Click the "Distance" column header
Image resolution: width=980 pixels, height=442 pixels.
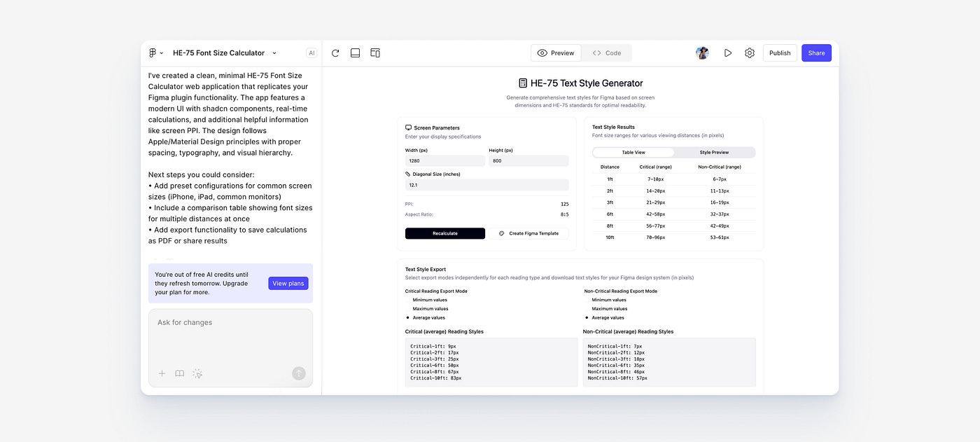[610, 167]
